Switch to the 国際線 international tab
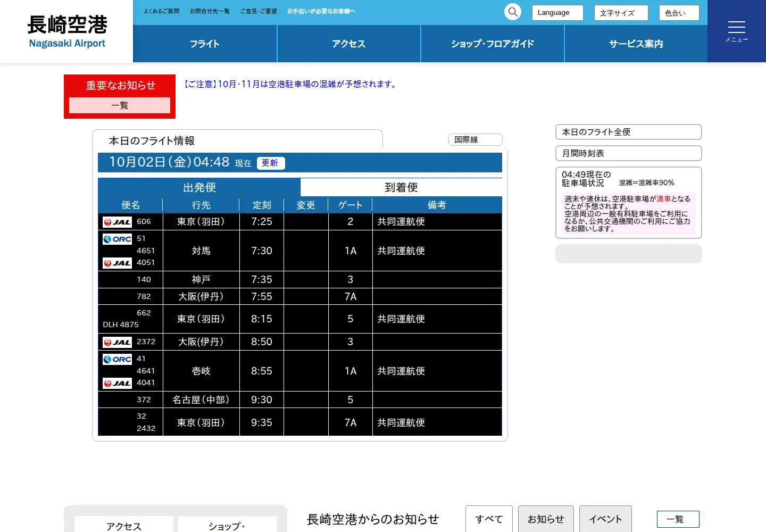The image size is (766, 532). click(x=476, y=139)
